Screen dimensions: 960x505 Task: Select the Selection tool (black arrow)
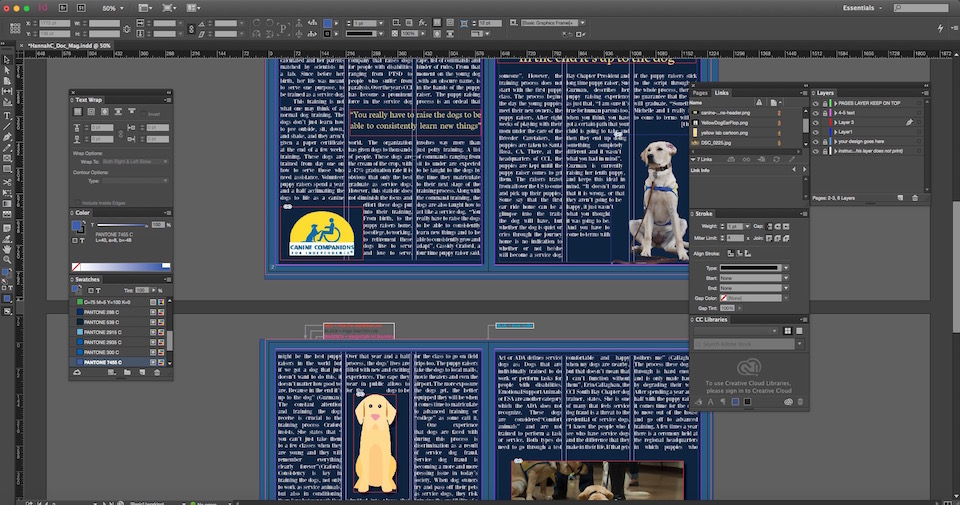[x=7, y=60]
